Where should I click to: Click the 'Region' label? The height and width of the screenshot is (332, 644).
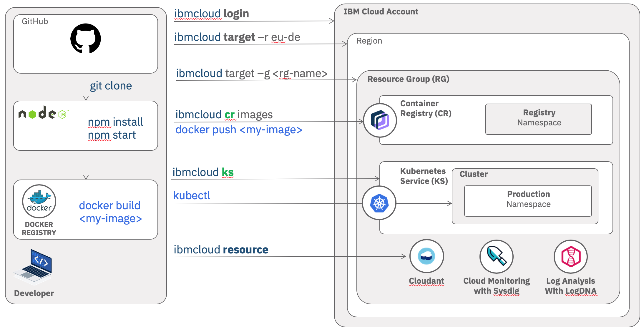click(369, 41)
